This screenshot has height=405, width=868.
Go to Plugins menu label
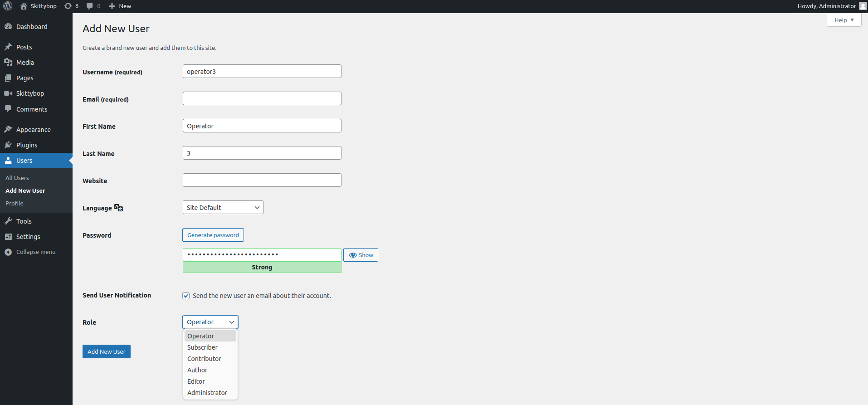coord(27,145)
